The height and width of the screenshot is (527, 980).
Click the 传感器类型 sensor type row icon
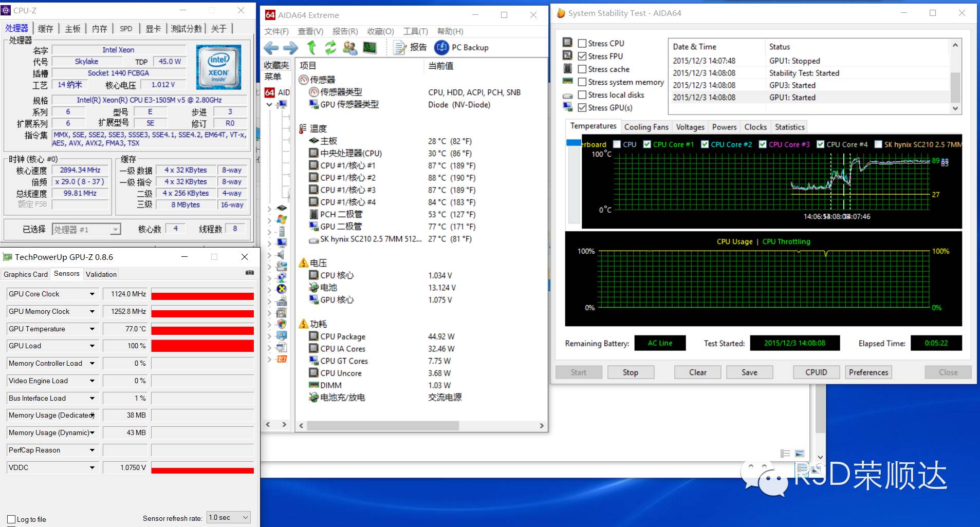[x=313, y=92]
